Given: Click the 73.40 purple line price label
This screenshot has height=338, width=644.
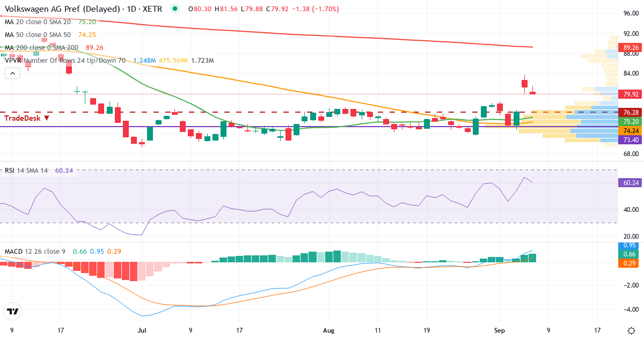Looking at the screenshot, I should 631,139.
